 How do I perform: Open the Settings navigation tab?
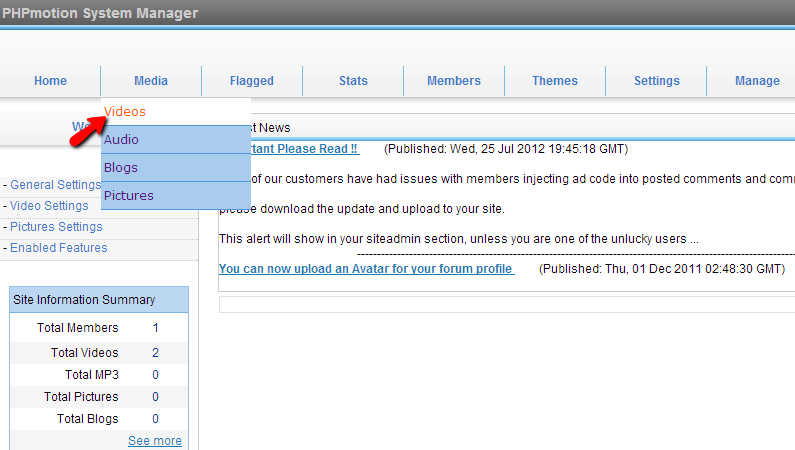point(657,81)
